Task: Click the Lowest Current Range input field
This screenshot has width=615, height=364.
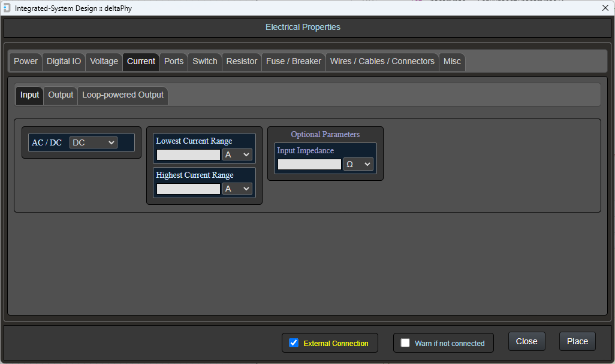Action: click(x=188, y=154)
